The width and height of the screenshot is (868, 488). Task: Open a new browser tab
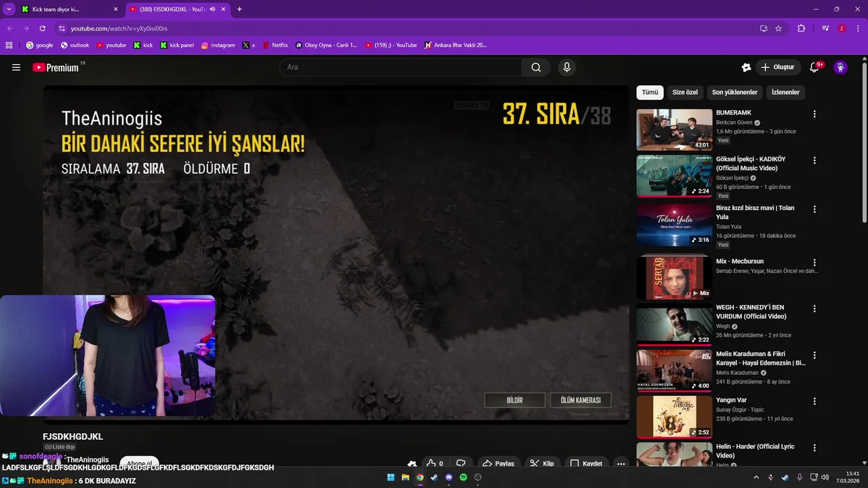[x=239, y=9]
